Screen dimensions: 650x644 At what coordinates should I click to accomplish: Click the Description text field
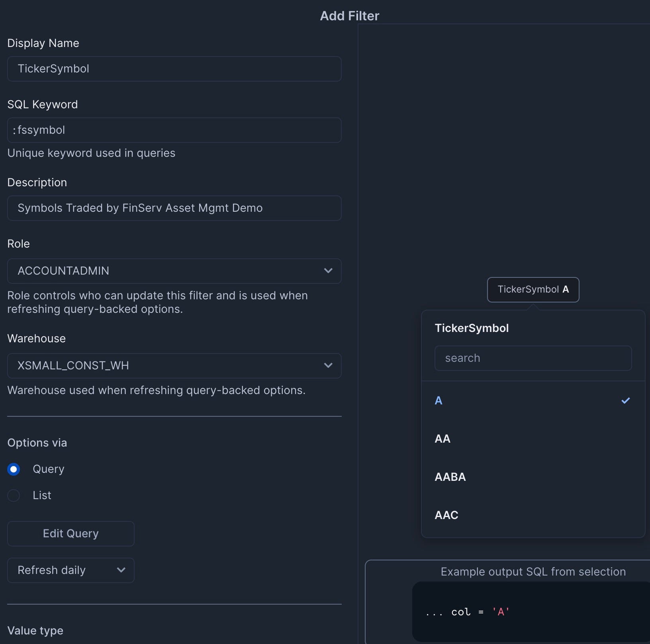click(174, 208)
